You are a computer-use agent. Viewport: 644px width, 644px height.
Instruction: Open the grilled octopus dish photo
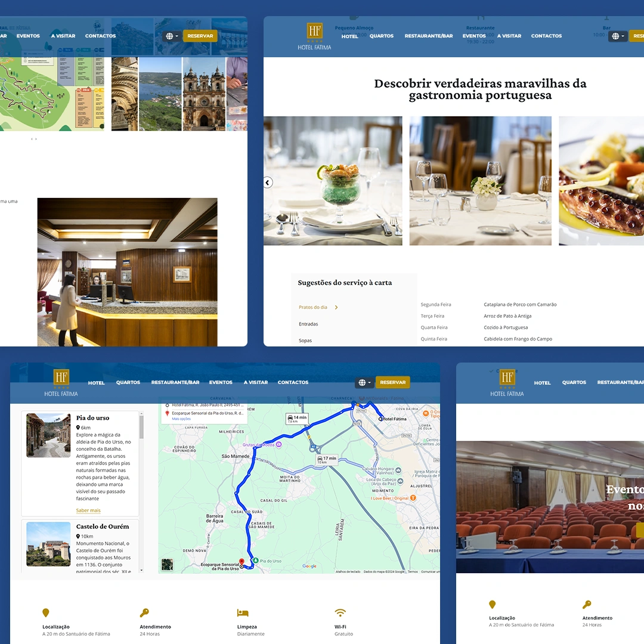pos(601,181)
